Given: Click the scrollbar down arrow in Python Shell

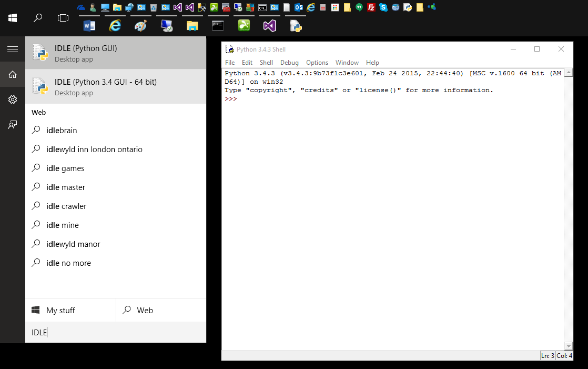Looking at the screenshot, I should [x=569, y=346].
